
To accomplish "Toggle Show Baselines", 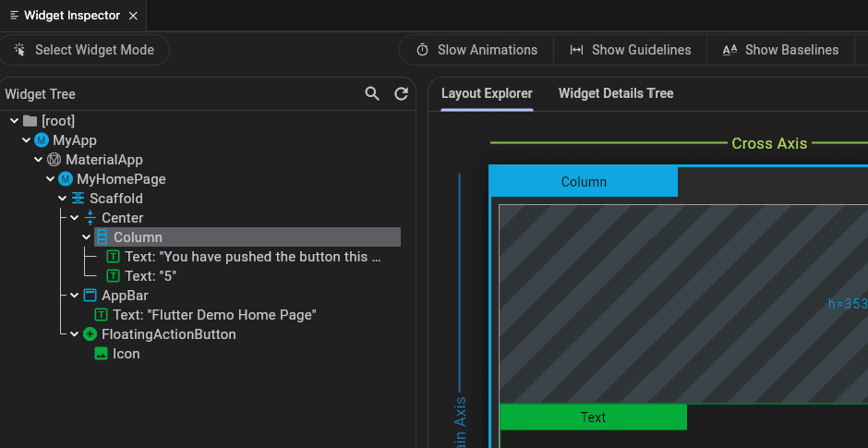I will 781,50.
